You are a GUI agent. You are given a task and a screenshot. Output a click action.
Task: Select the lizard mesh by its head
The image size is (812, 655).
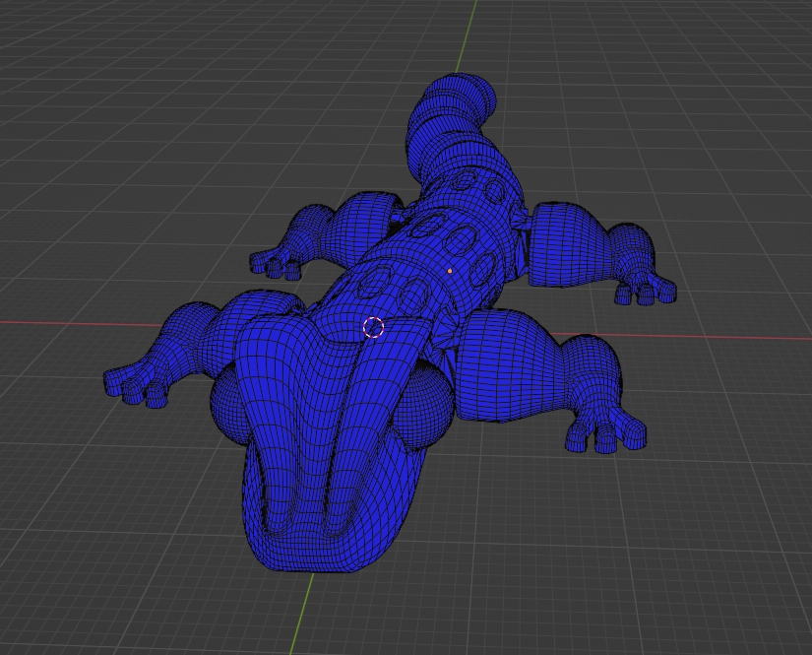pos(332,445)
